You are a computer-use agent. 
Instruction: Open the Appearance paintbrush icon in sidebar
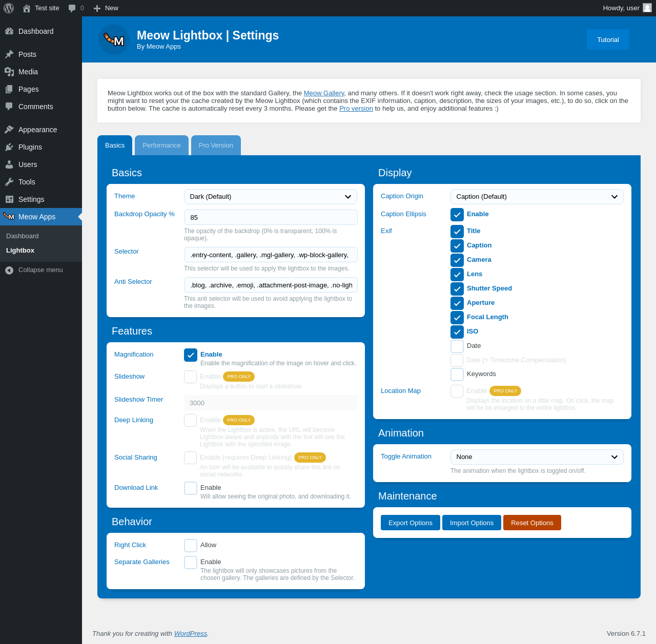(x=9, y=130)
